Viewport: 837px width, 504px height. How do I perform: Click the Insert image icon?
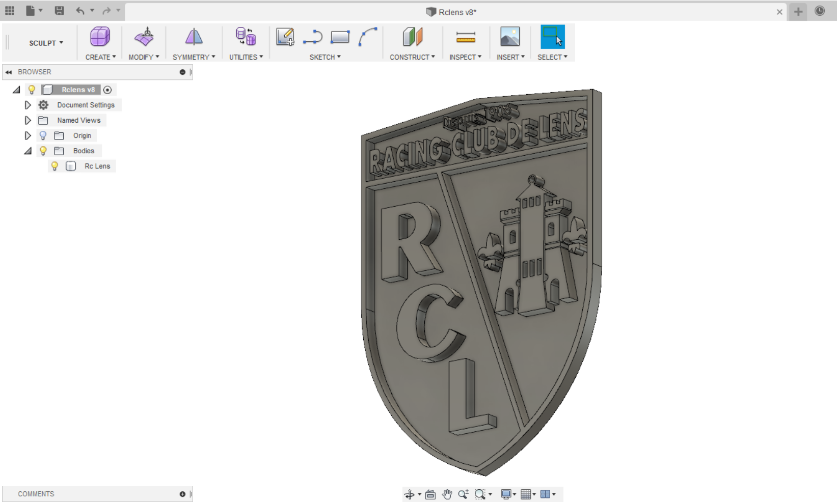point(510,37)
